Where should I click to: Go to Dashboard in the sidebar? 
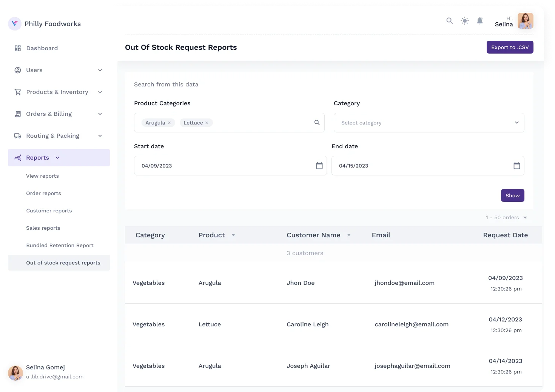pos(42,48)
